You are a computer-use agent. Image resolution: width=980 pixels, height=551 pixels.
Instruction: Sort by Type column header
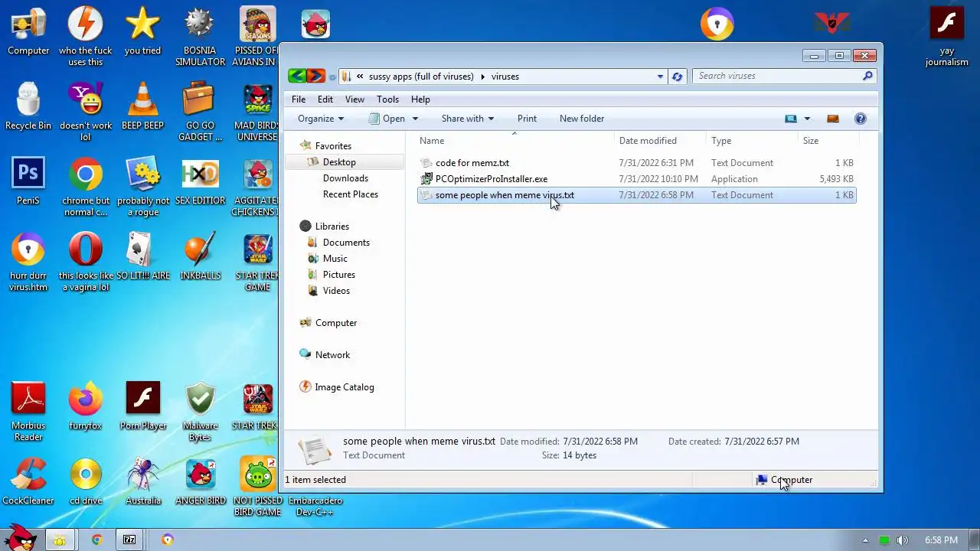tap(752, 141)
